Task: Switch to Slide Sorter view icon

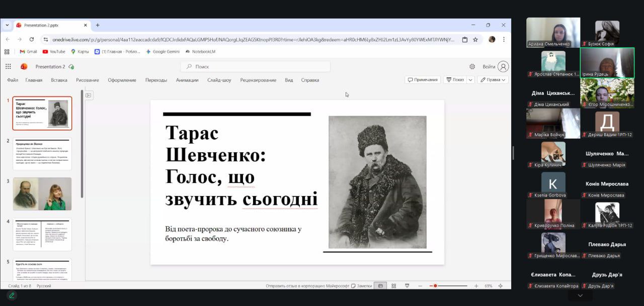Action: click(x=393, y=286)
